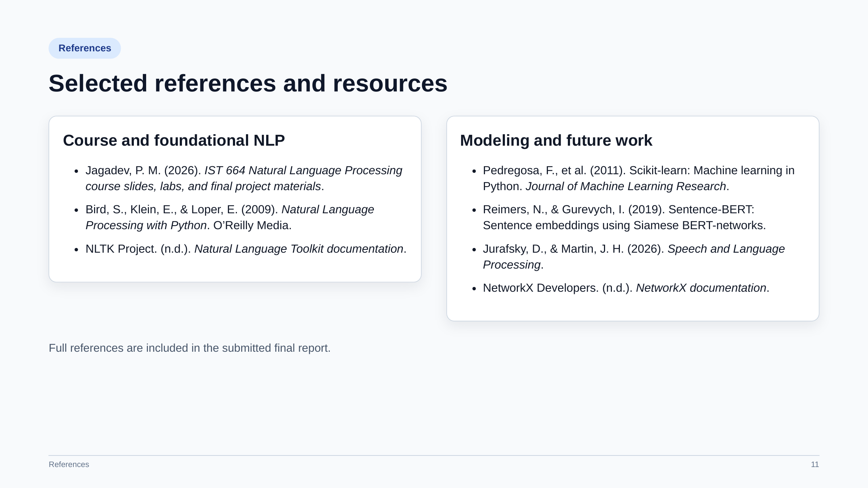Click the NetworkX documentation reference
Viewport: 868px width, 488px height.
click(626, 288)
